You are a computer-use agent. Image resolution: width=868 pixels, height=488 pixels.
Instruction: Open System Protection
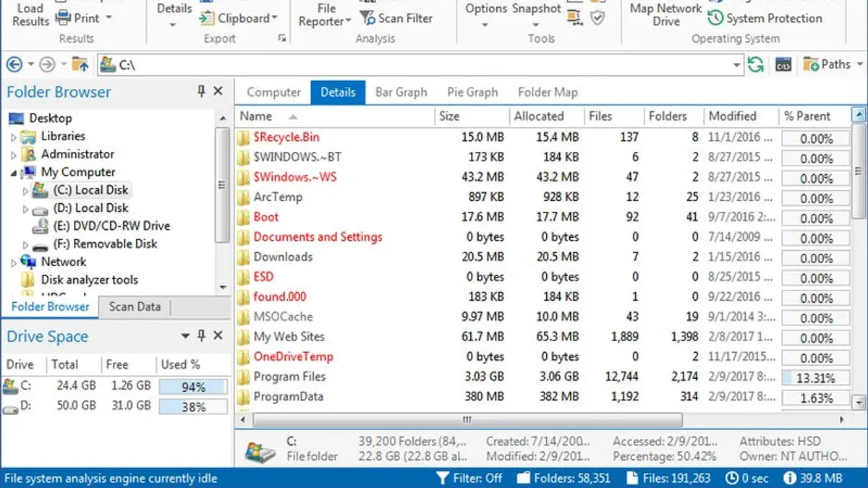point(764,18)
